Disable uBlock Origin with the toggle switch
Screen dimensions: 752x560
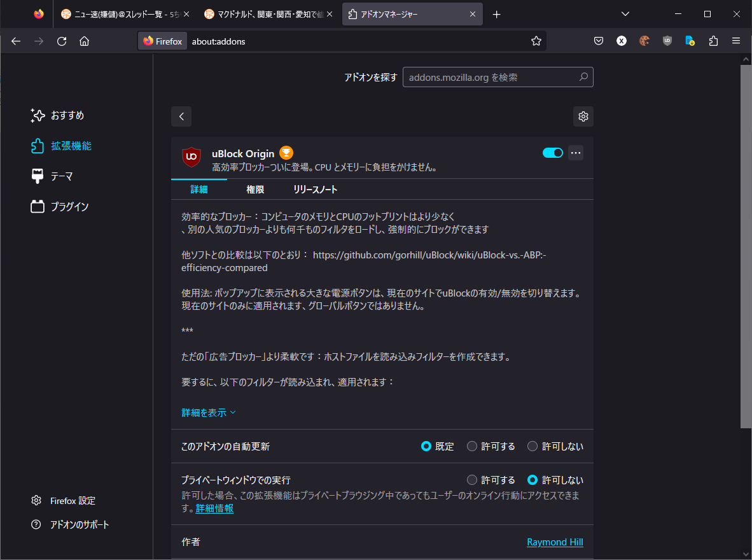552,153
